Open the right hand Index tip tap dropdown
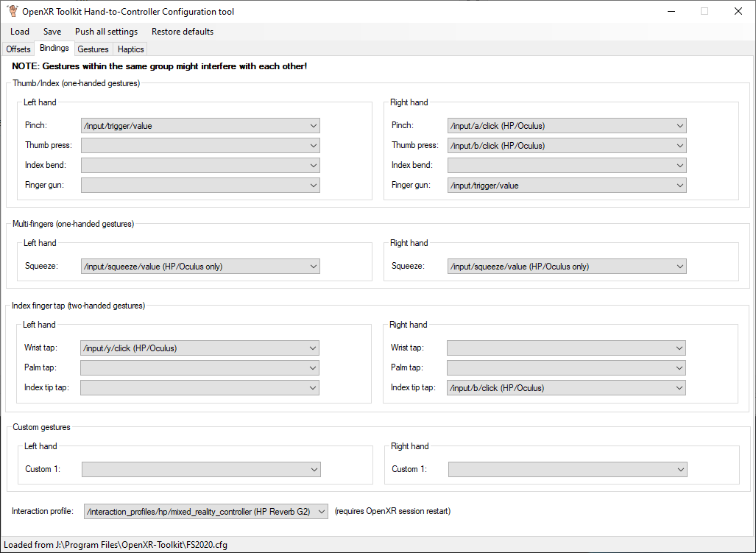756x553 pixels. coord(566,388)
